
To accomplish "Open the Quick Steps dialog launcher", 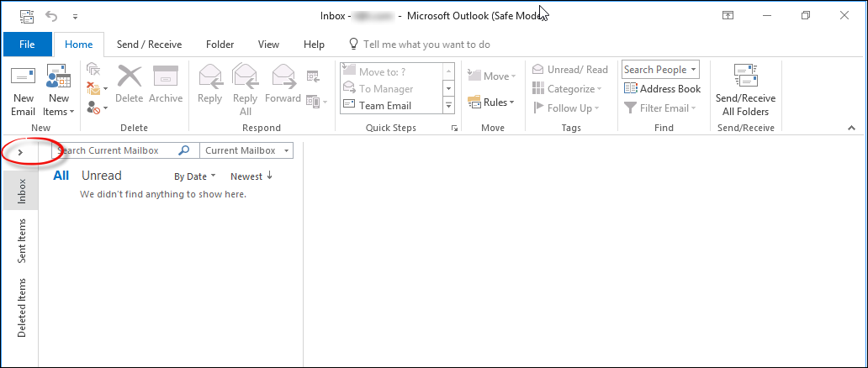I will coord(454,128).
